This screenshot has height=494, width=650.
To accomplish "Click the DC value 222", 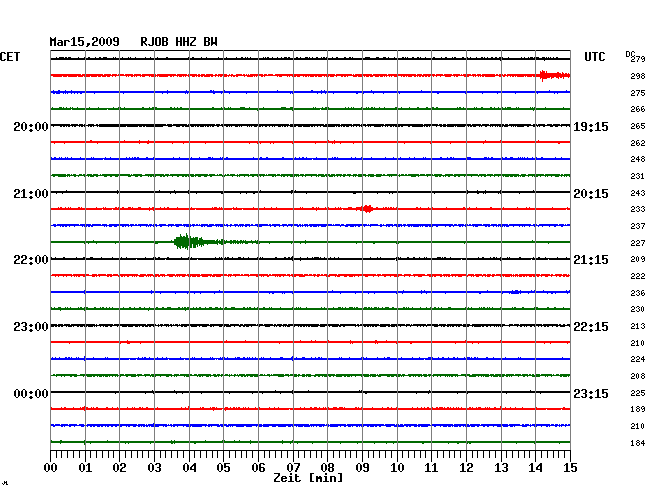I will [638, 276].
